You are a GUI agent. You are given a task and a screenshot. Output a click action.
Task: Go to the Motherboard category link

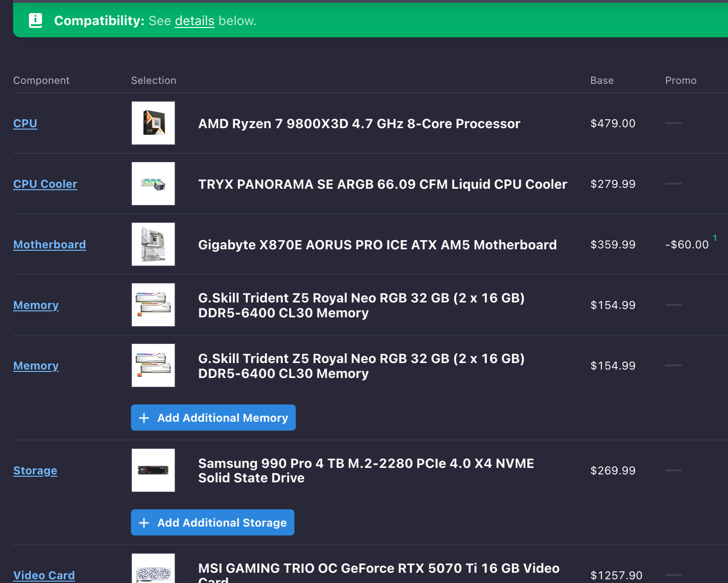click(49, 245)
